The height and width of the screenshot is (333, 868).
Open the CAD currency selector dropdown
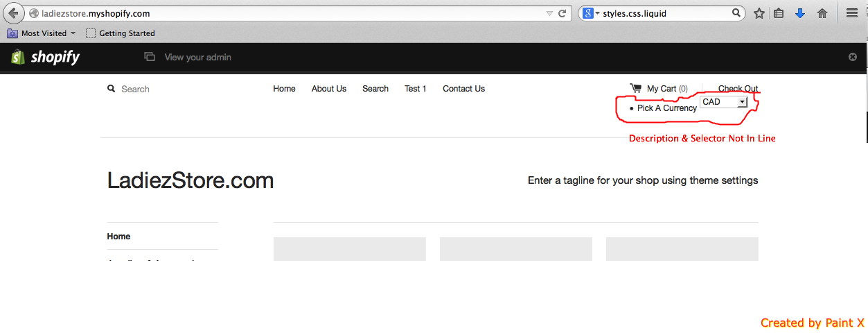(x=724, y=102)
